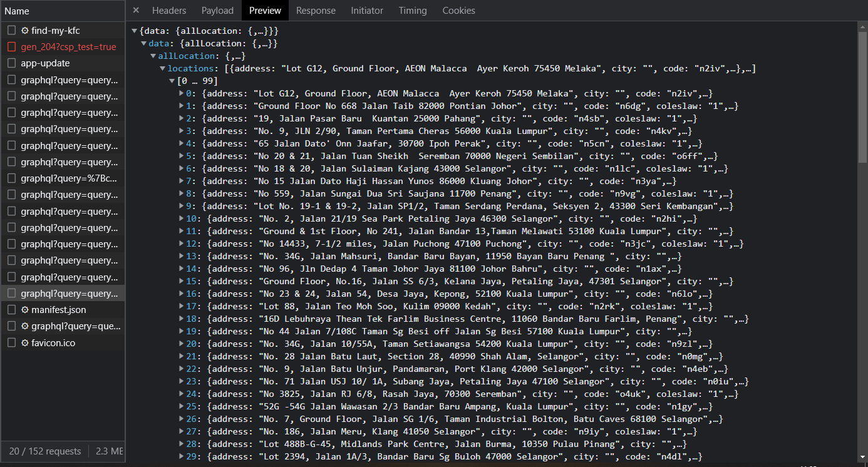Tick the checkbox for gen_204?csp_test=true

coord(12,47)
